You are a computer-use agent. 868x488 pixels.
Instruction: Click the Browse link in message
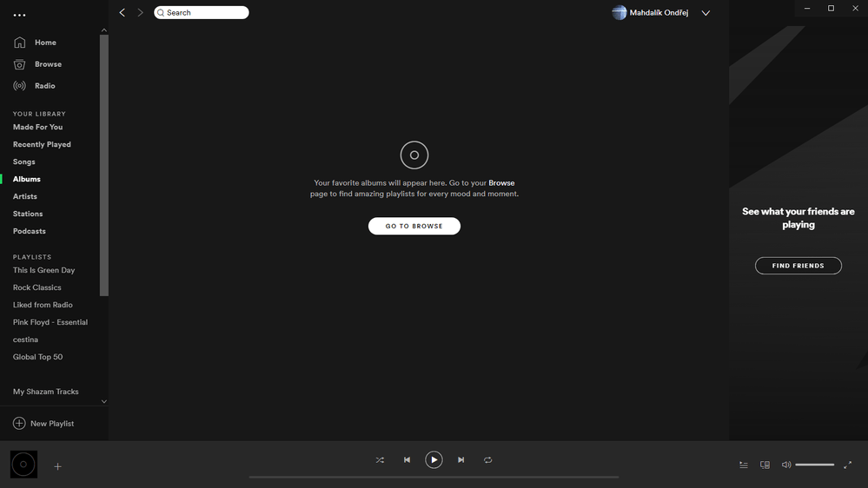501,182
